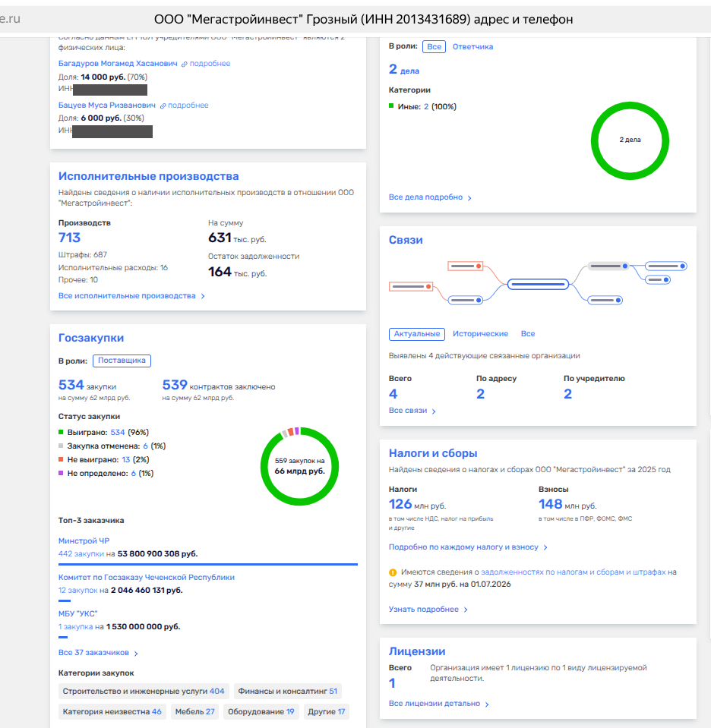
Task: Click 1 закупка link
Action: (x=75, y=627)
